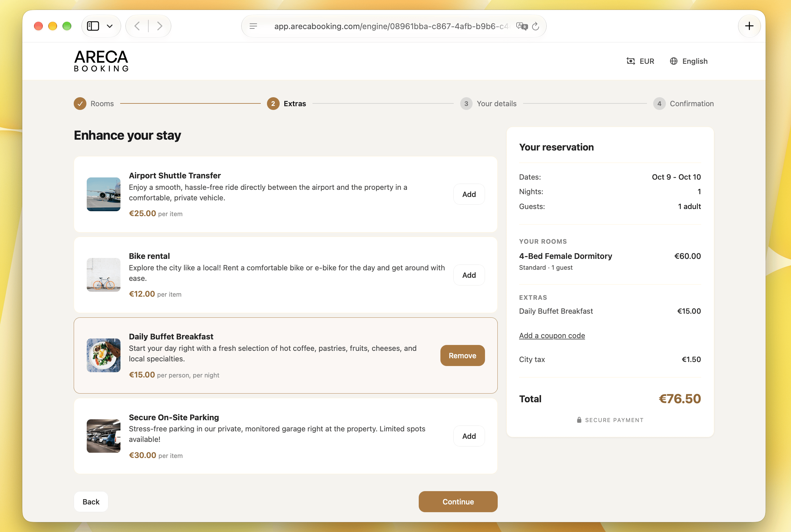Click the 4-Bed Female Dormitory room name
This screenshot has height=532, width=791.
coord(566,256)
